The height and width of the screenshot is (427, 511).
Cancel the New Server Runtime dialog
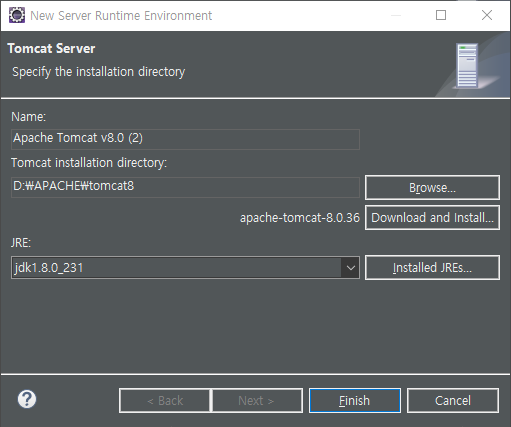click(453, 400)
